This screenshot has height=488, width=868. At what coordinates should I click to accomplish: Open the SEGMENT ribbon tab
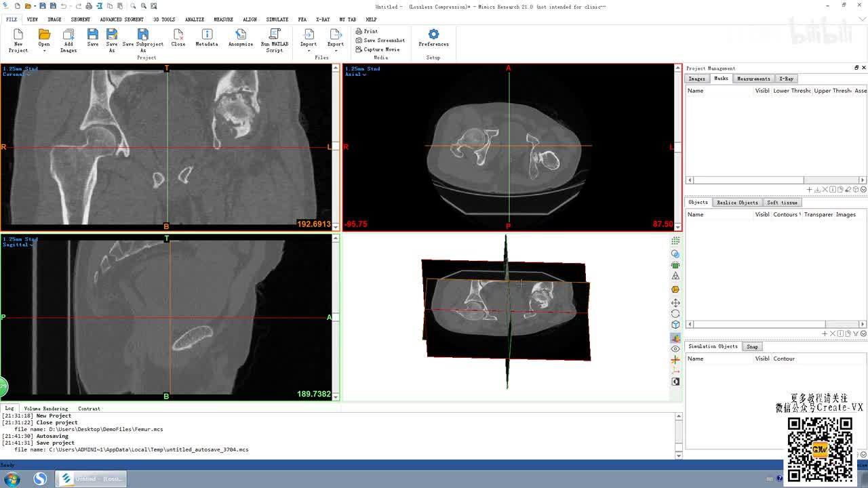(x=80, y=20)
